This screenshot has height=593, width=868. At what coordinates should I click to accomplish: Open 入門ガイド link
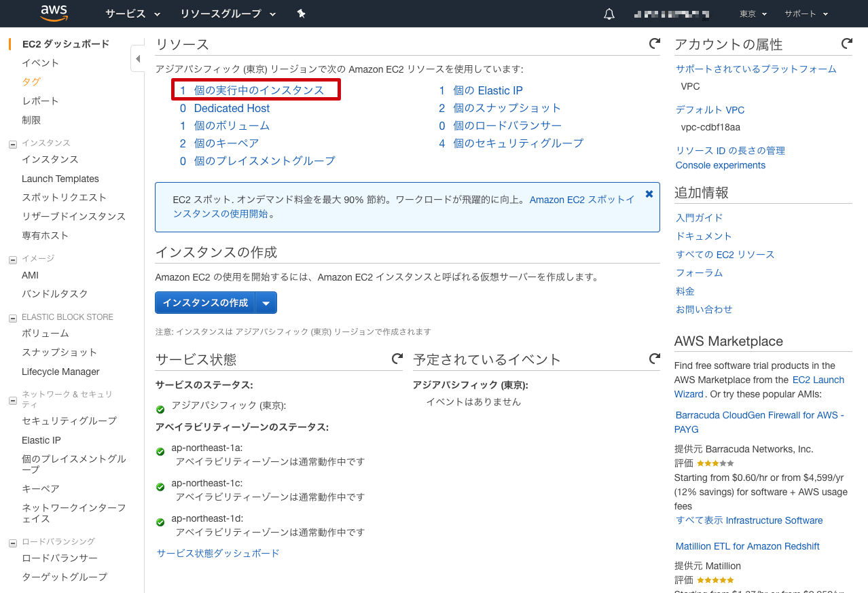700,217
